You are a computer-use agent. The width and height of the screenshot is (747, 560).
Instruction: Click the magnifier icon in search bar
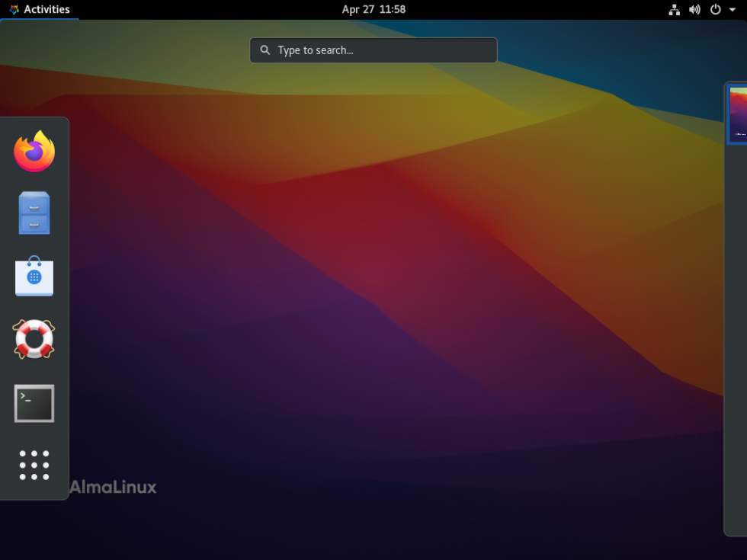pyautogui.click(x=264, y=50)
